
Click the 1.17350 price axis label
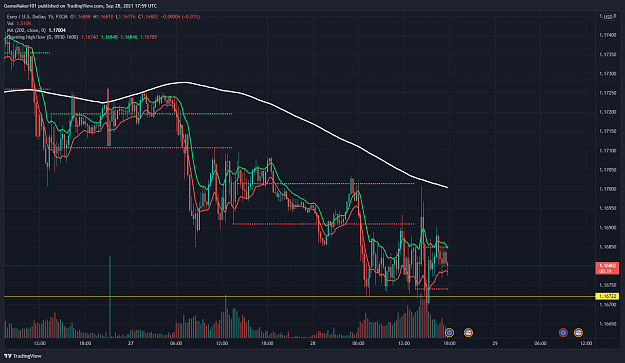[607, 54]
